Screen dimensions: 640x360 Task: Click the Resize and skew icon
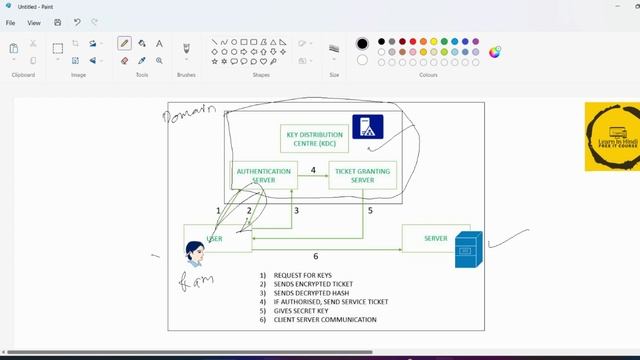click(76, 60)
